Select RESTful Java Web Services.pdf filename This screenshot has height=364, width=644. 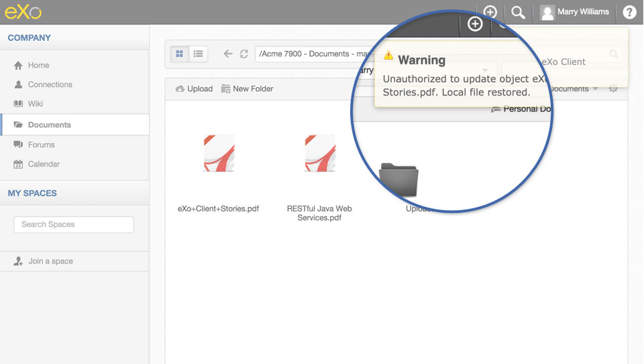point(319,213)
